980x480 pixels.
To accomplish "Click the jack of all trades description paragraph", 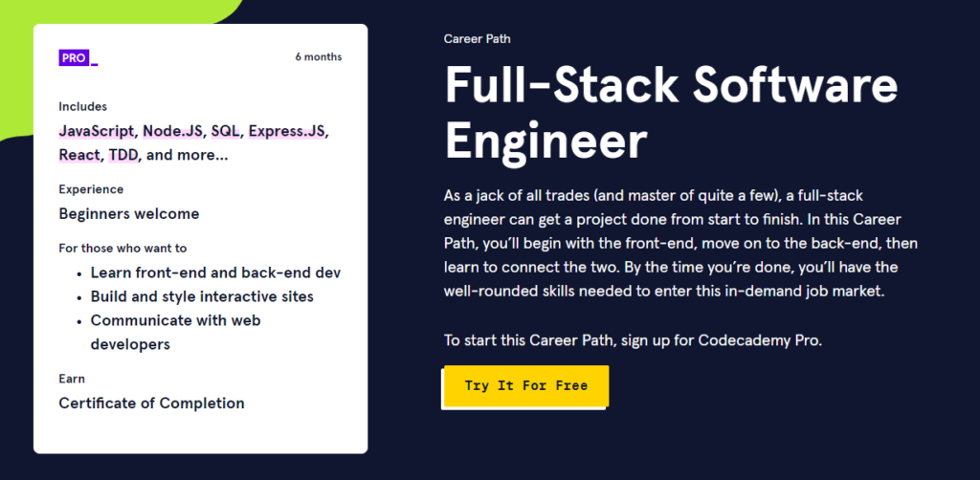I will (x=670, y=243).
